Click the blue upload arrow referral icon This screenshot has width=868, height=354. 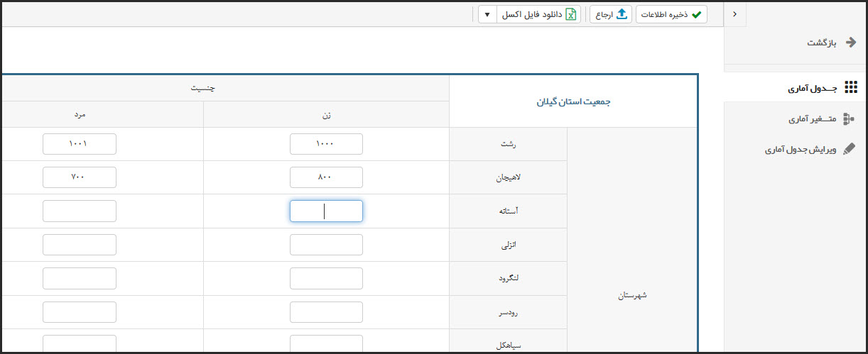tap(622, 14)
